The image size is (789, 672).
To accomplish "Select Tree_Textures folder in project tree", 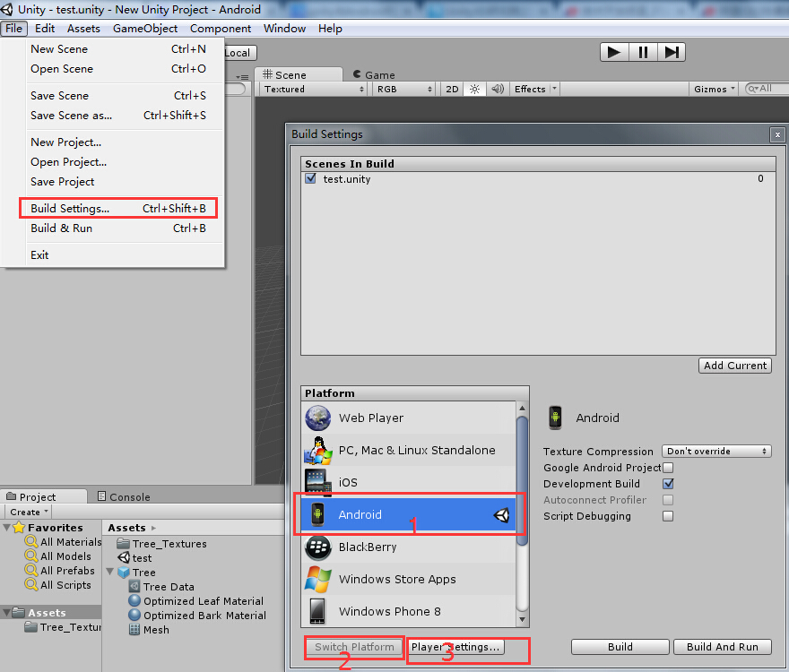I will [63, 627].
